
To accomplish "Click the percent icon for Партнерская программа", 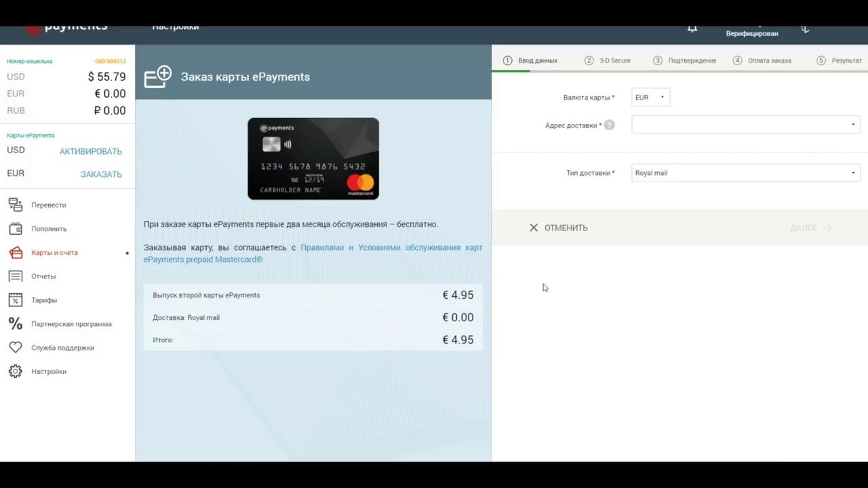I will click(15, 323).
